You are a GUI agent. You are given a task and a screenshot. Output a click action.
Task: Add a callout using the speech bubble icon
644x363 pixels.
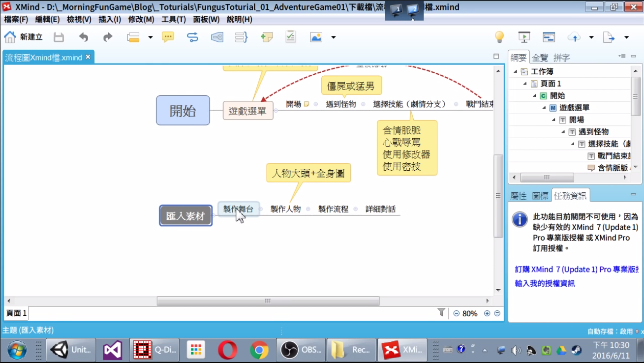tap(168, 37)
